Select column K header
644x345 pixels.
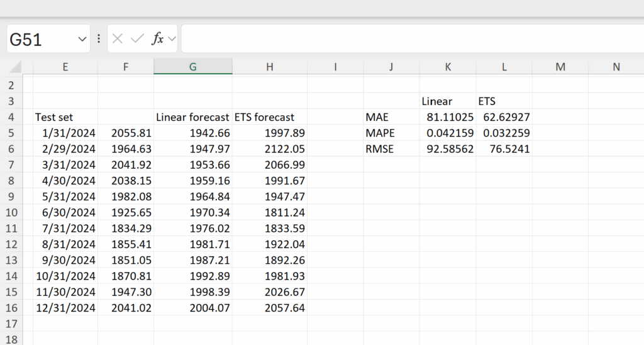coord(448,67)
